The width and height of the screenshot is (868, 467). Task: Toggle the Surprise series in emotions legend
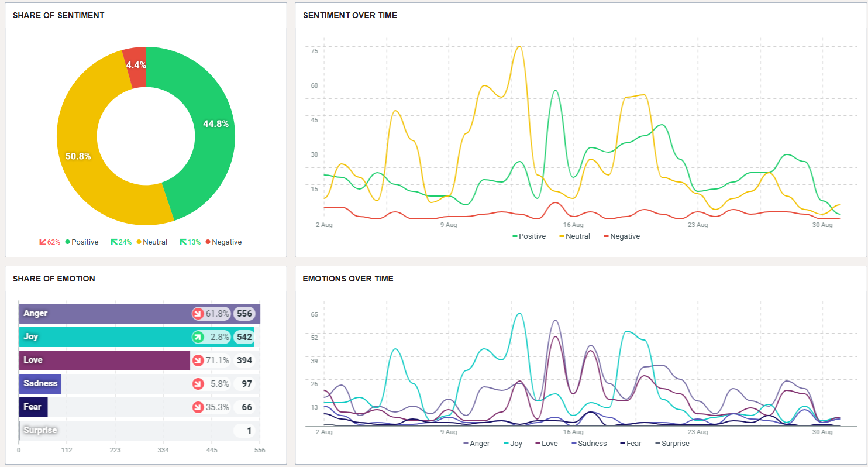[673, 444]
